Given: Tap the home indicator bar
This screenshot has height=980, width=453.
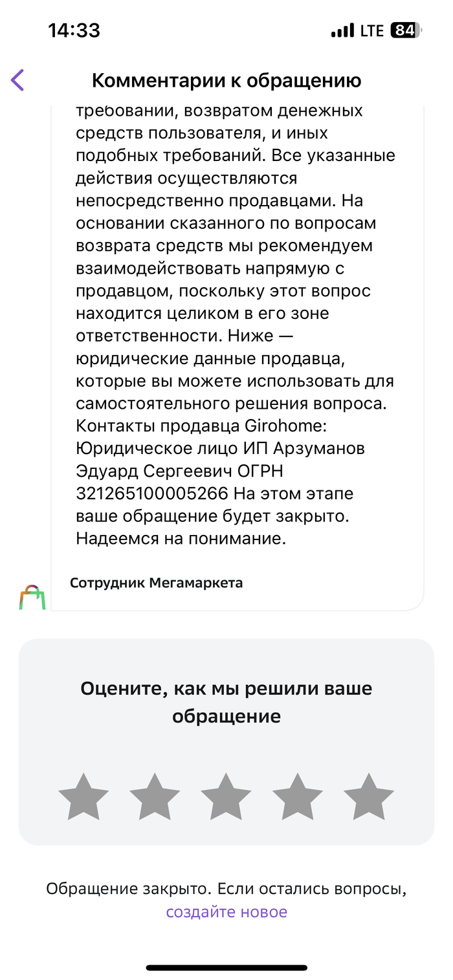Looking at the screenshot, I should tap(226, 968).
